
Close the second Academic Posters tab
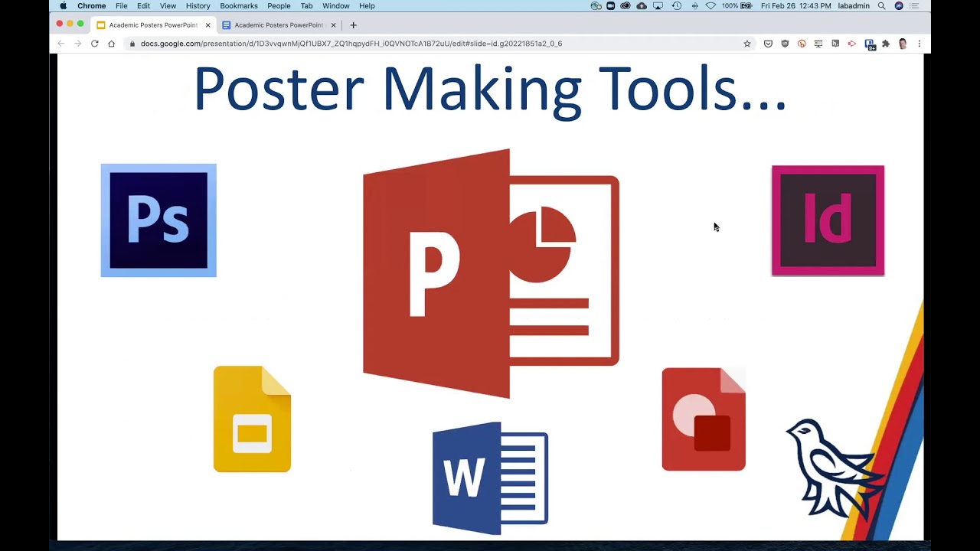click(x=333, y=25)
